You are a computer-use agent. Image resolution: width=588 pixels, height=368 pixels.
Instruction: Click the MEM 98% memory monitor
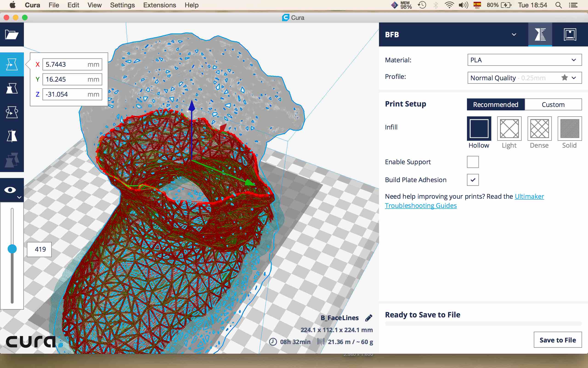(x=406, y=5)
